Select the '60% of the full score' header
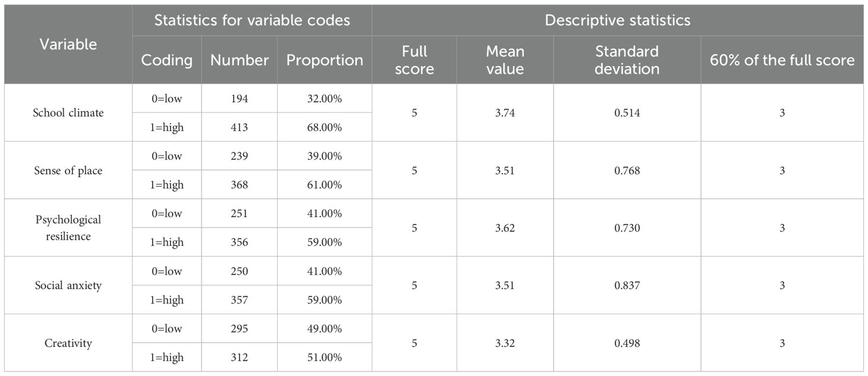The width and height of the screenshot is (868, 376). coord(782,60)
